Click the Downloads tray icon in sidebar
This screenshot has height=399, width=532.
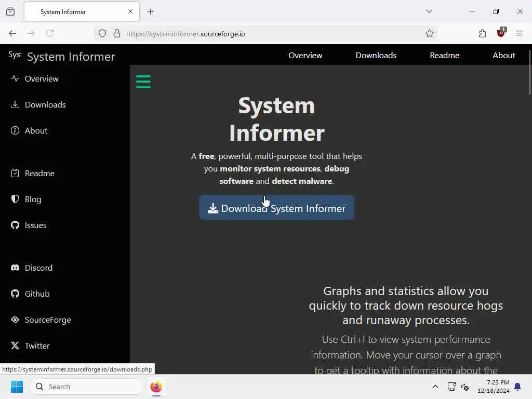click(15, 104)
